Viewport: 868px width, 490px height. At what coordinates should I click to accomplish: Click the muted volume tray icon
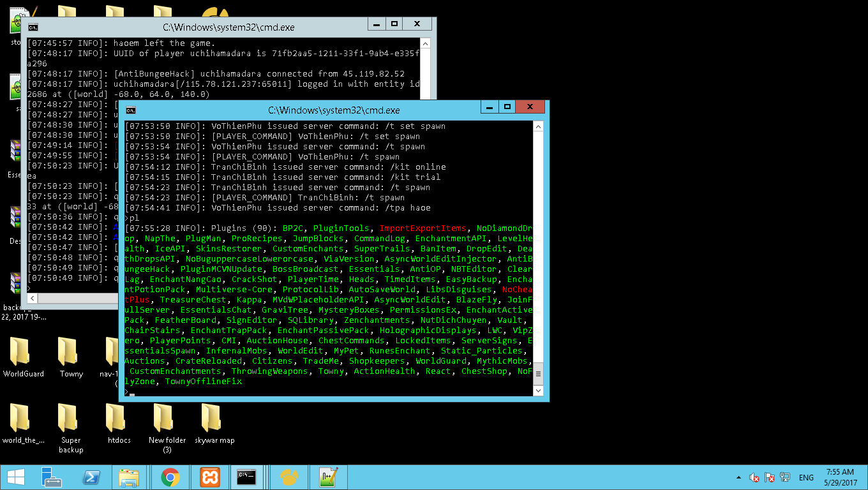coord(754,477)
